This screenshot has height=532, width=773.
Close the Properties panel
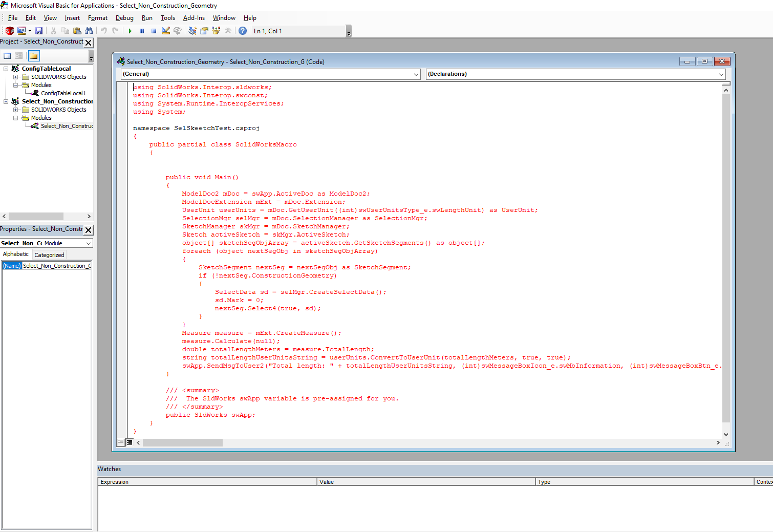[x=89, y=230]
